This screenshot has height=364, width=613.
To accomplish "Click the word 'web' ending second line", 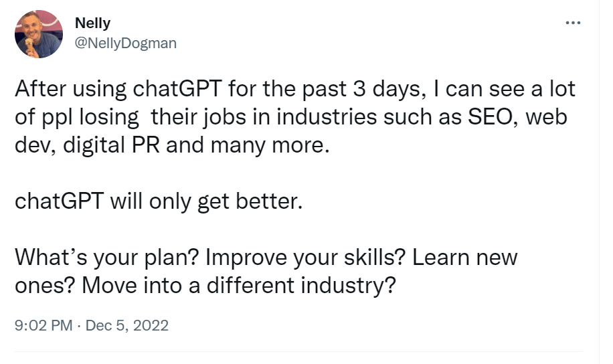I will pyautogui.click(x=546, y=116).
